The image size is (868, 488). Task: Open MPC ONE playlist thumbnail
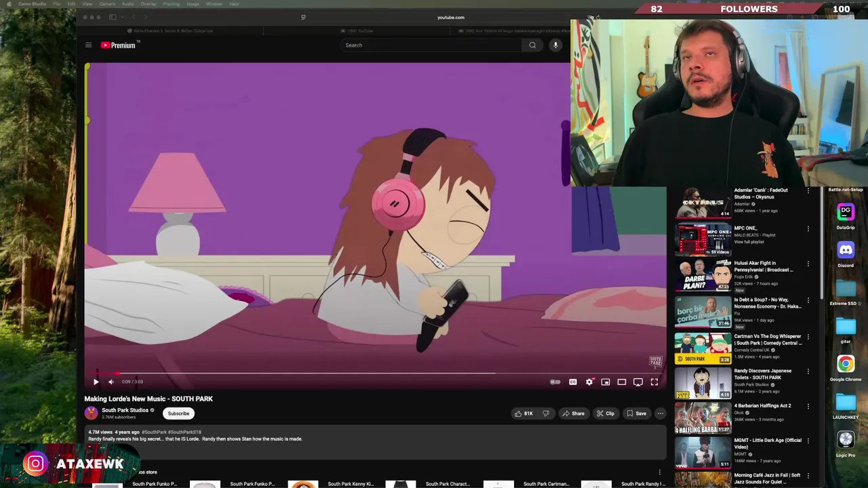[703, 239]
